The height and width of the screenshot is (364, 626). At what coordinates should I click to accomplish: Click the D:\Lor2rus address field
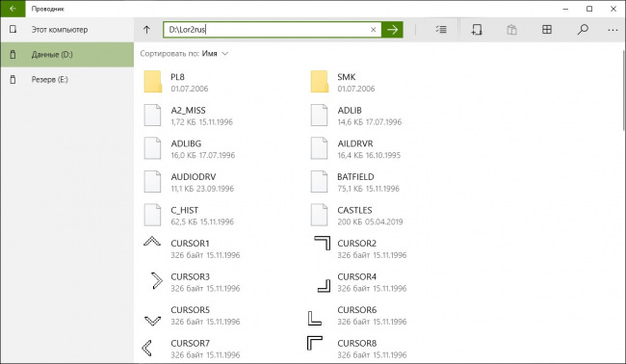click(x=266, y=30)
